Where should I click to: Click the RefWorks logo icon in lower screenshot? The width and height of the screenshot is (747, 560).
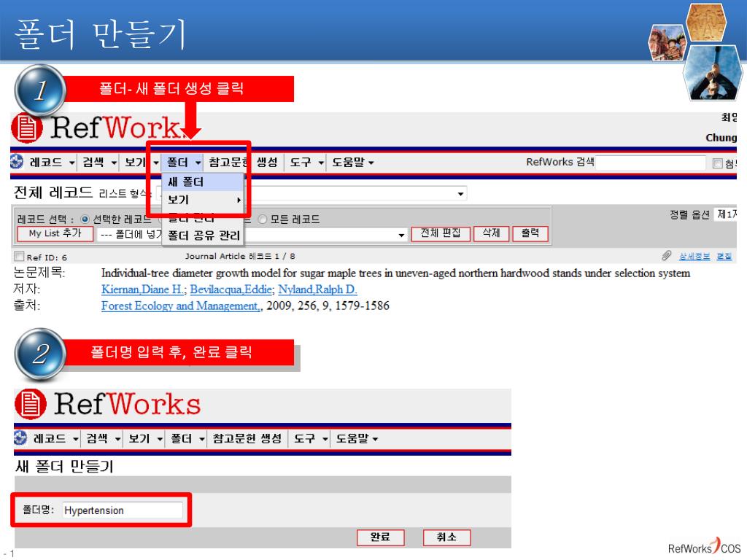[31, 404]
